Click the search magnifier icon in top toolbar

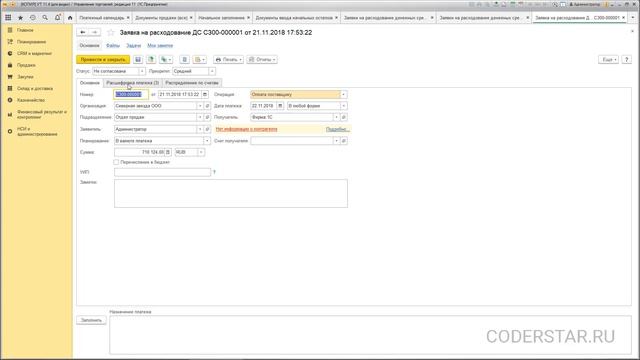coord(45,18)
